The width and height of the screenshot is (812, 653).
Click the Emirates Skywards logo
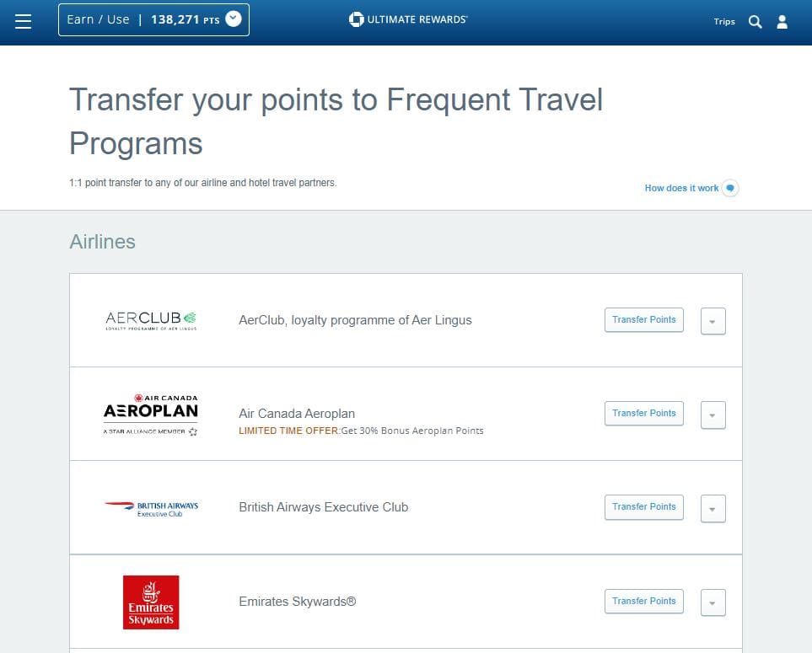[x=150, y=602]
